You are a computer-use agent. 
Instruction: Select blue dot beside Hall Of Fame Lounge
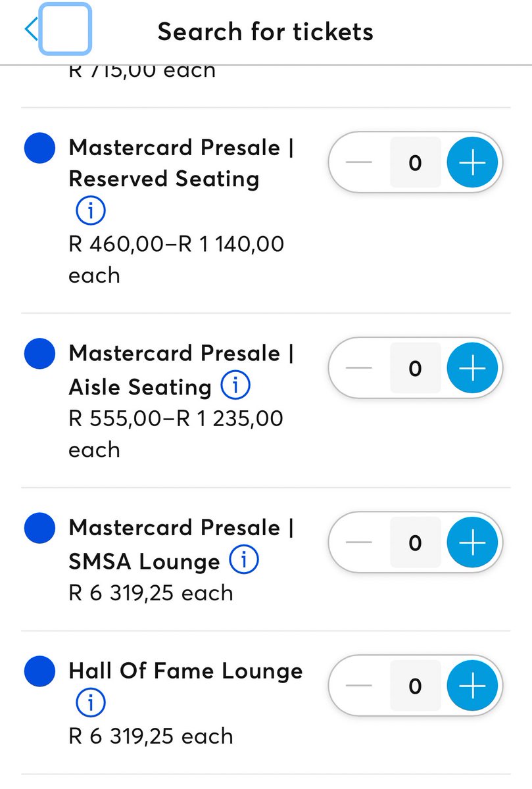click(x=39, y=671)
